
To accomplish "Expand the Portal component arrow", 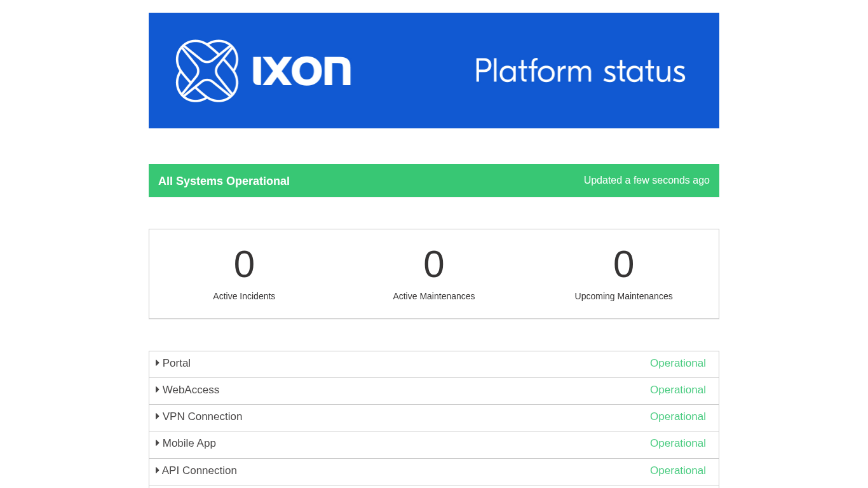I will pyautogui.click(x=158, y=363).
